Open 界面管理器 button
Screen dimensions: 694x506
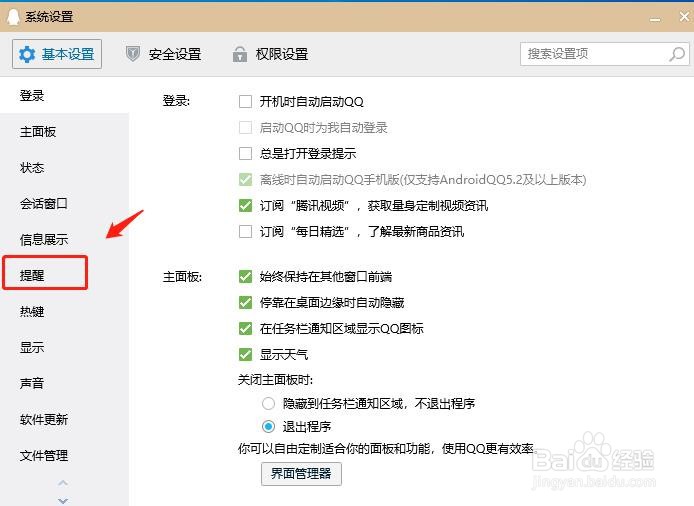tap(301, 474)
